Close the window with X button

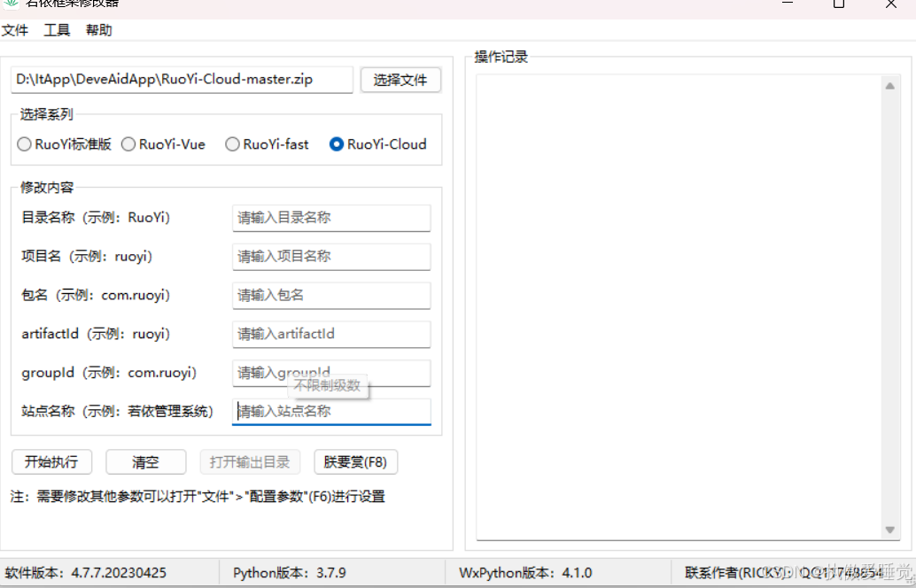891,4
